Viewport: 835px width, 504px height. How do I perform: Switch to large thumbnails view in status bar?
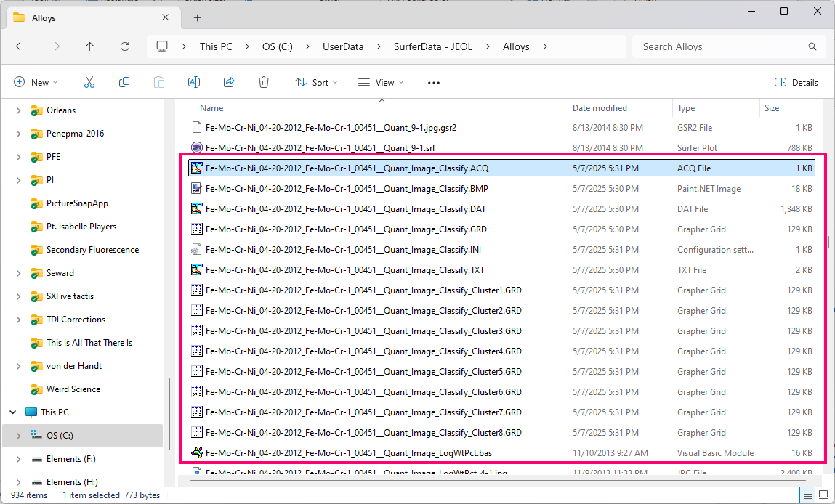(825, 495)
